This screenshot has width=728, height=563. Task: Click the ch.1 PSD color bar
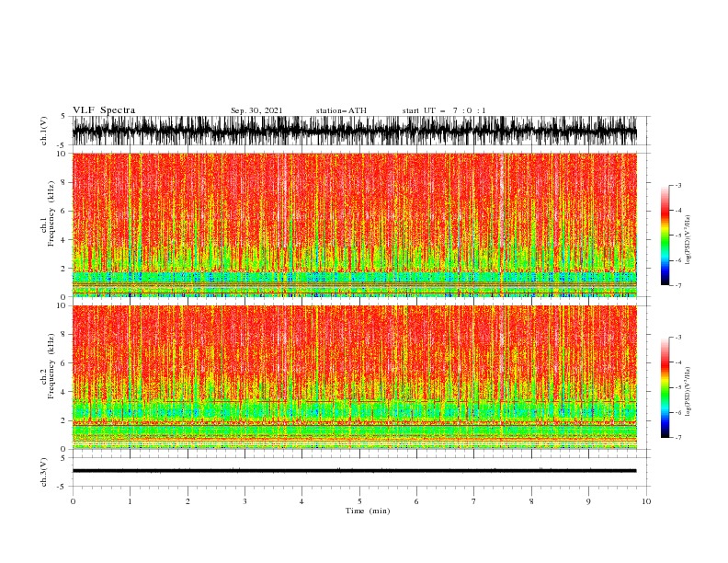click(x=665, y=236)
